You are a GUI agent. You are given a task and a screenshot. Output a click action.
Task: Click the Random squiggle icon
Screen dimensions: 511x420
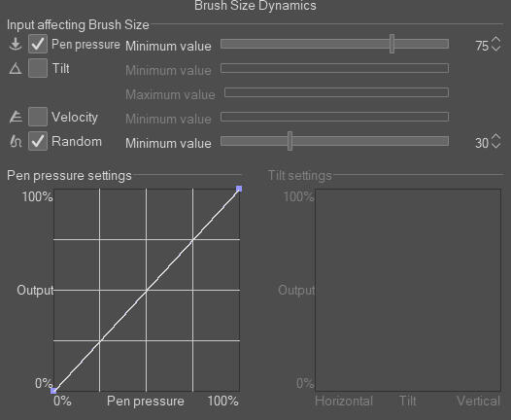[16, 141]
